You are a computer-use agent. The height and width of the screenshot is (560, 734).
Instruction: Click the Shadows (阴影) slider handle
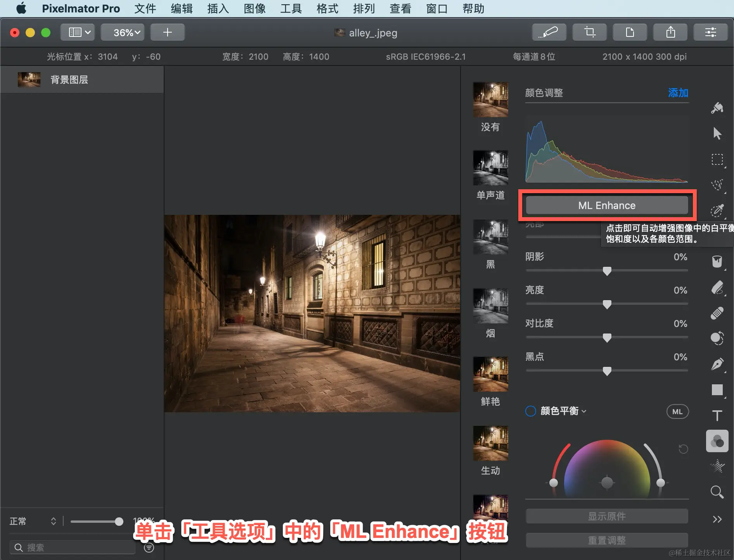pyautogui.click(x=607, y=271)
